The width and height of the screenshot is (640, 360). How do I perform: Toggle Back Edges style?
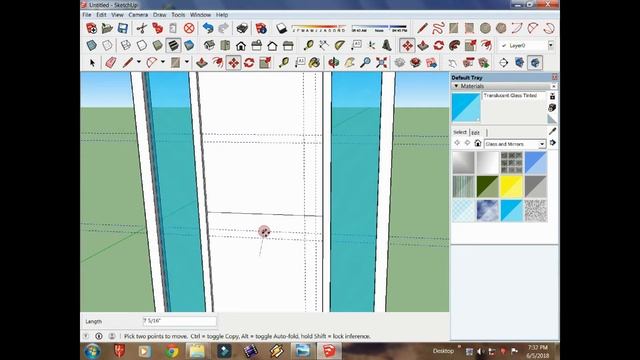[x=107, y=45]
